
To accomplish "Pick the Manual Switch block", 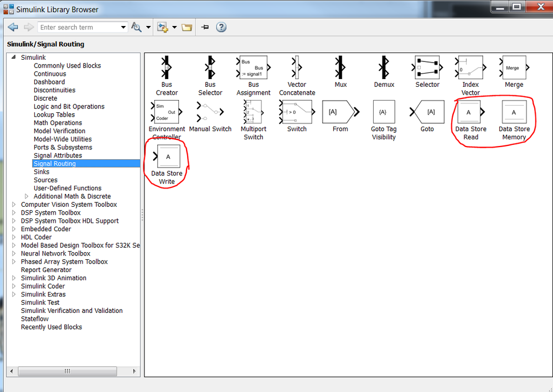I will [210, 112].
